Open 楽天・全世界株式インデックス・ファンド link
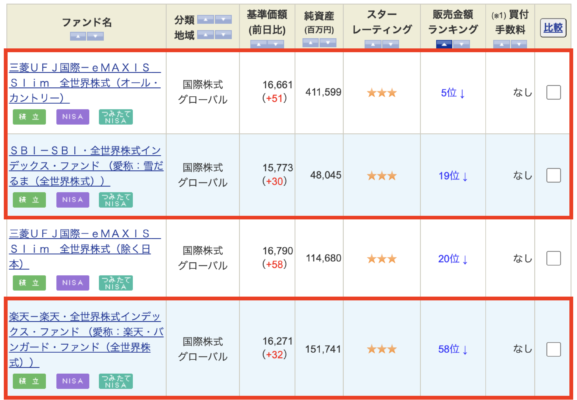 point(86,339)
